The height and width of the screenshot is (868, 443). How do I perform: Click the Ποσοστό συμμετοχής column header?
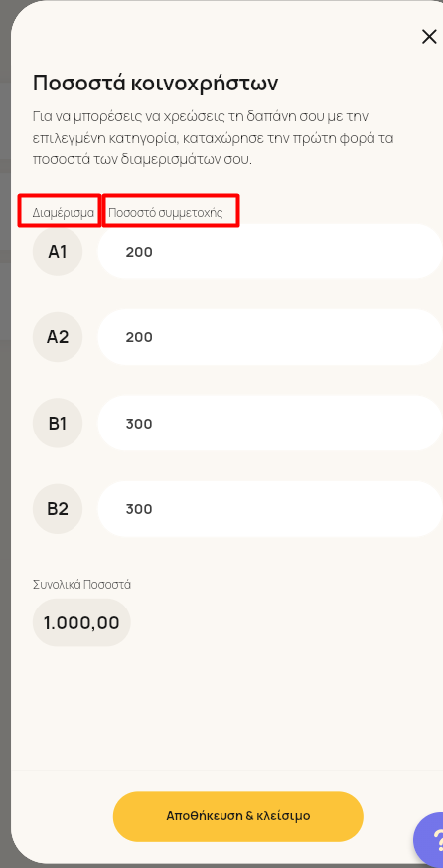[165, 213]
